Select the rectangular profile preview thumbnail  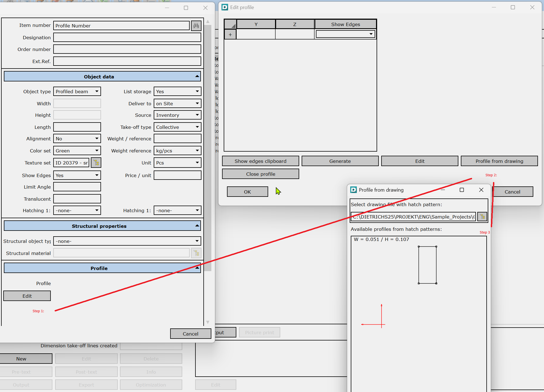[x=427, y=265]
